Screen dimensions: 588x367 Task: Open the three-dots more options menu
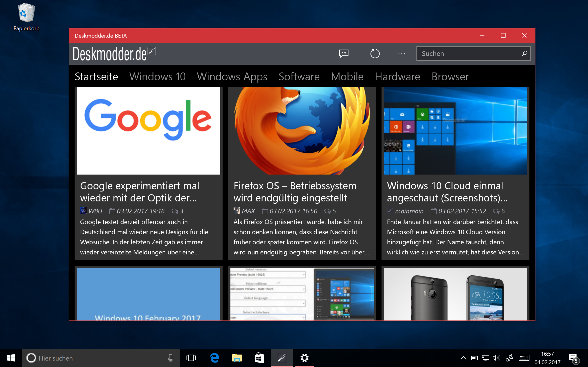(x=401, y=54)
